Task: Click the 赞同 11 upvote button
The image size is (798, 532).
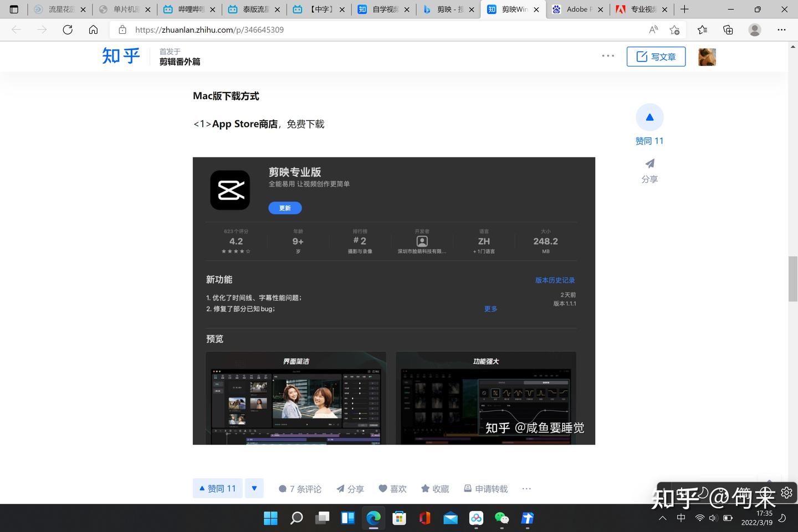Action: (x=218, y=488)
